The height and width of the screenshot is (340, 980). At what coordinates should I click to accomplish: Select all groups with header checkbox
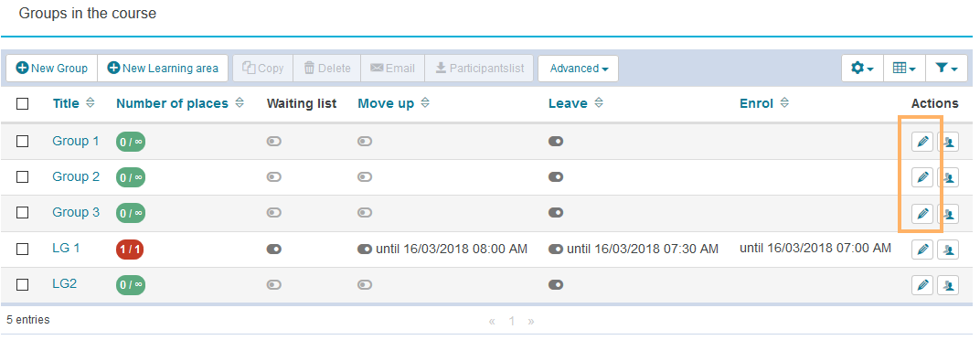[x=23, y=104]
